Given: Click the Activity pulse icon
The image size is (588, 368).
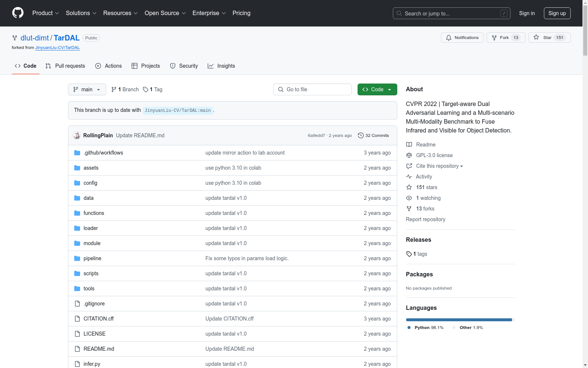Looking at the screenshot, I should 409,177.
